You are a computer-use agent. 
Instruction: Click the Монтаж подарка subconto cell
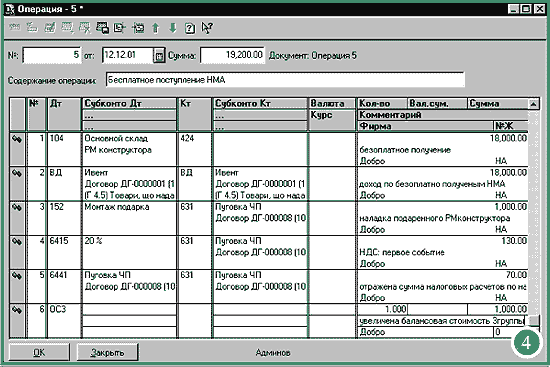pyautogui.click(x=129, y=207)
